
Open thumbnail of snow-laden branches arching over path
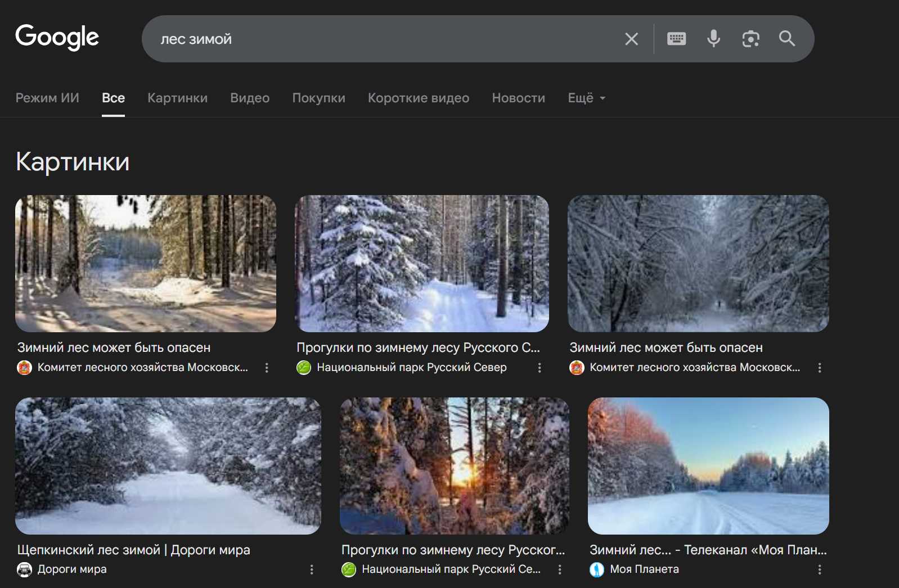[698, 264]
